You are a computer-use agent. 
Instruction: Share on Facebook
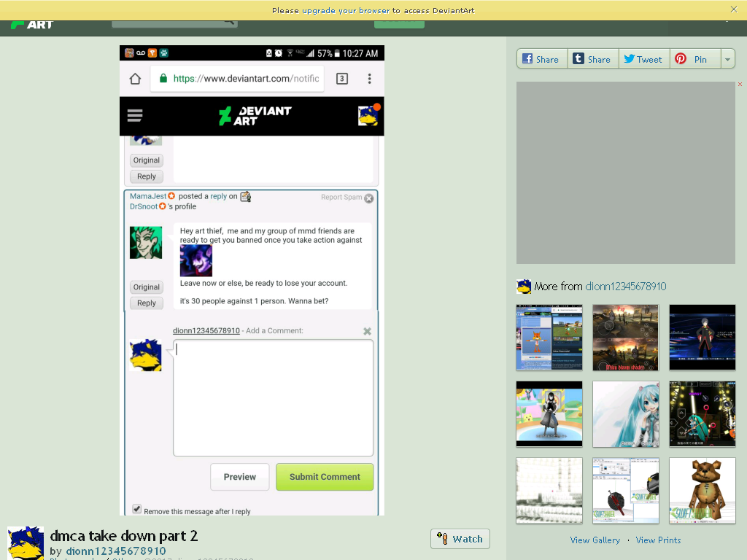point(542,59)
